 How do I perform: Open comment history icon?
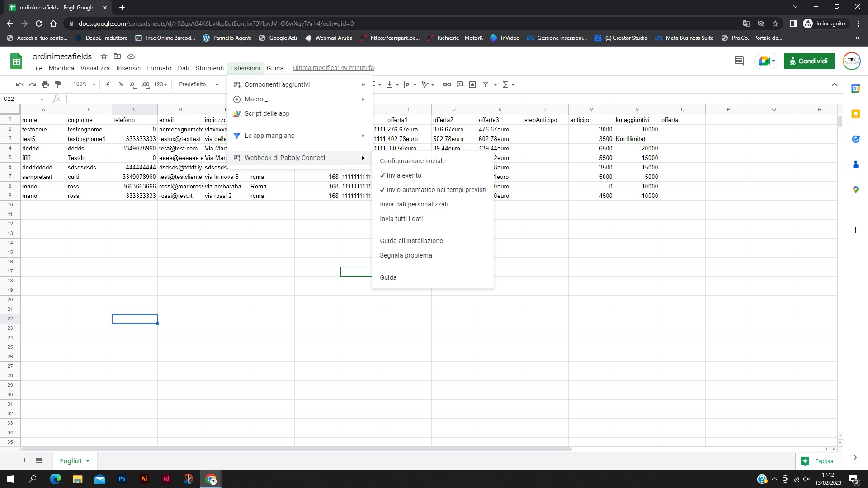(739, 61)
